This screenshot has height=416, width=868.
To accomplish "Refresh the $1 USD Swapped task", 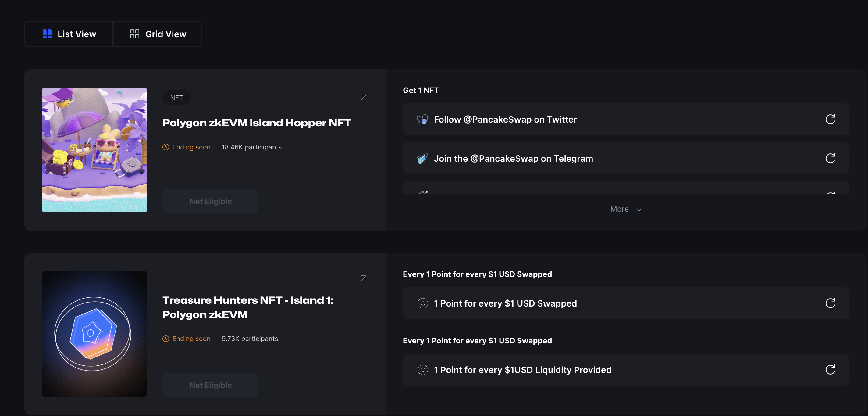I will pos(830,303).
